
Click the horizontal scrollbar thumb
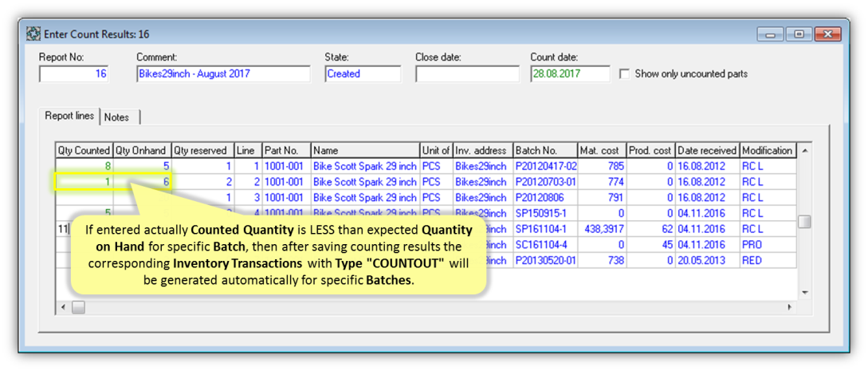(78, 306)
